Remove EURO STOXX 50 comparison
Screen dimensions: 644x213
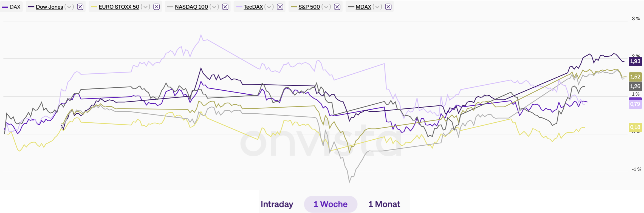point(156,7)
